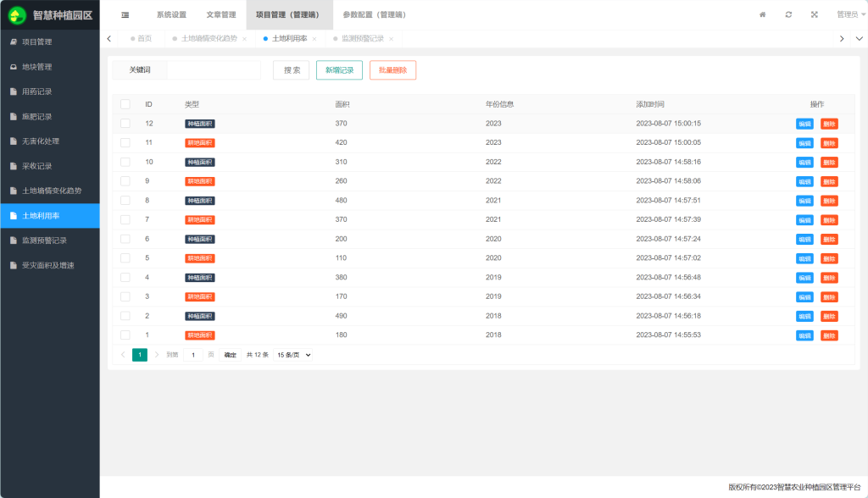Tick the checkbox for row ID 8

tap(125, 201)
